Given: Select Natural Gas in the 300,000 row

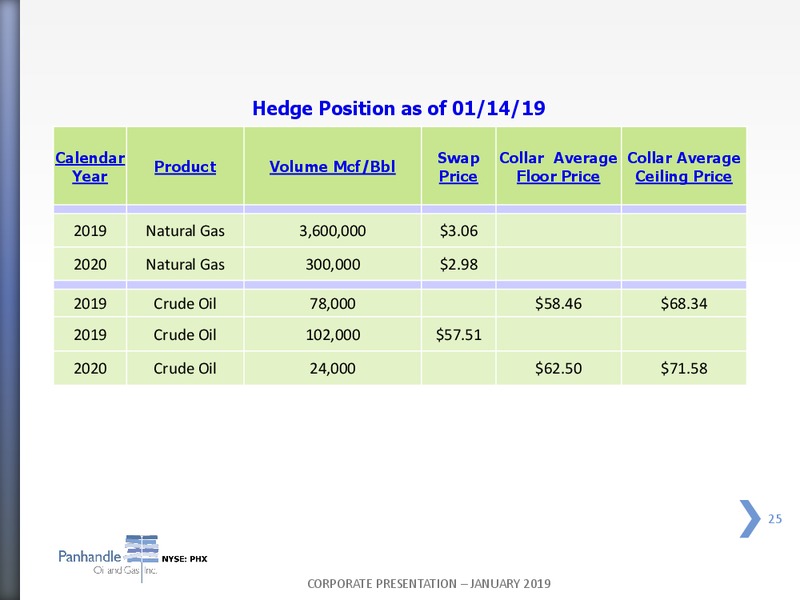Looking at the screenshot, I should point(185,264).
